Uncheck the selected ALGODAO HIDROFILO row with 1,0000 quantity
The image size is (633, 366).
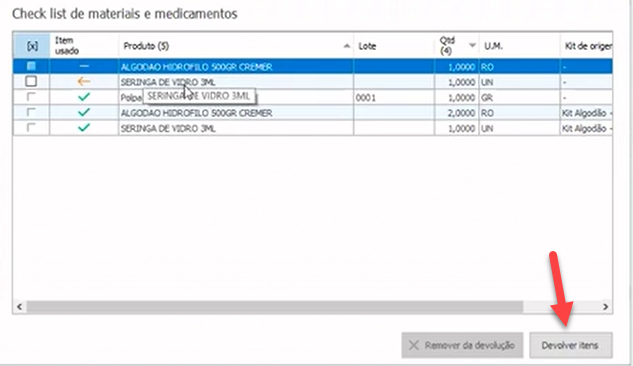tap(31, 66)
